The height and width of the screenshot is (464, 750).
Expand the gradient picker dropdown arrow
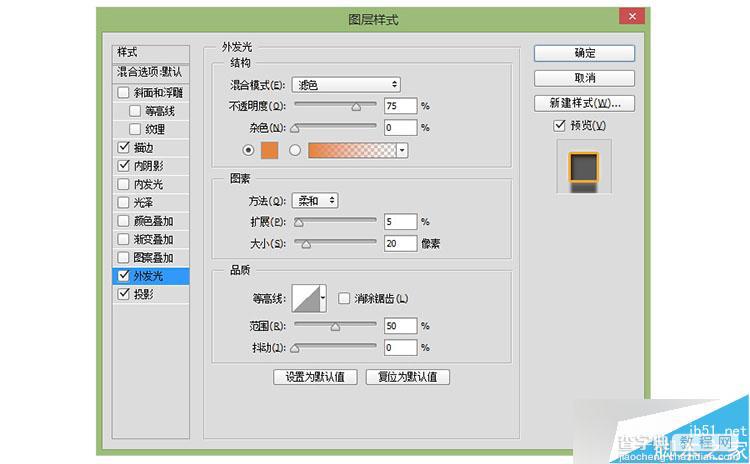pyautogui.click(x=402, y=150)
